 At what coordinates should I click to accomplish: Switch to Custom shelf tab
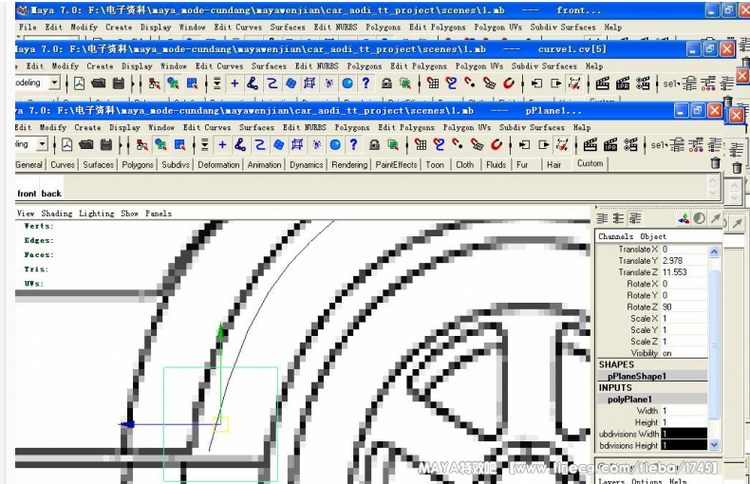coord(590,164)
